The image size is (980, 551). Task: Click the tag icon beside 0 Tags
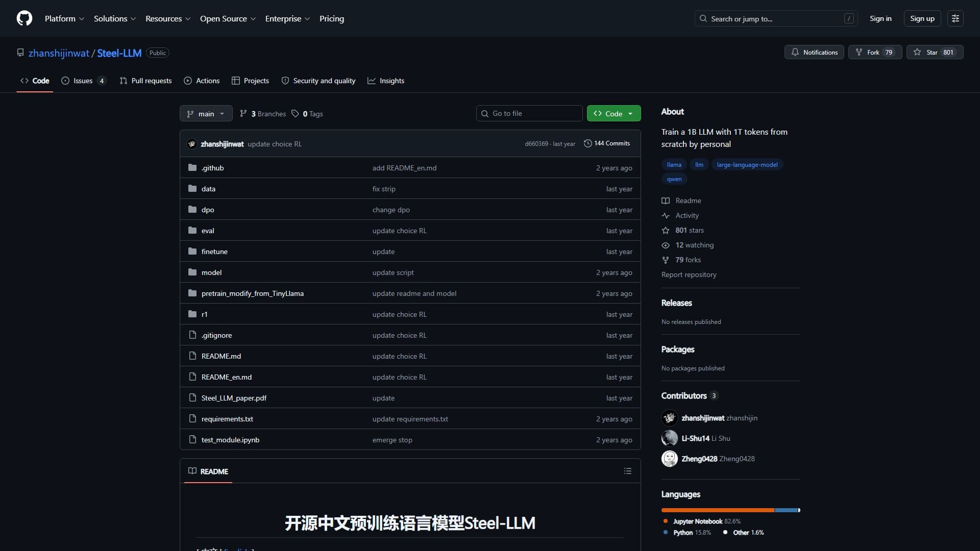point(295,114)
